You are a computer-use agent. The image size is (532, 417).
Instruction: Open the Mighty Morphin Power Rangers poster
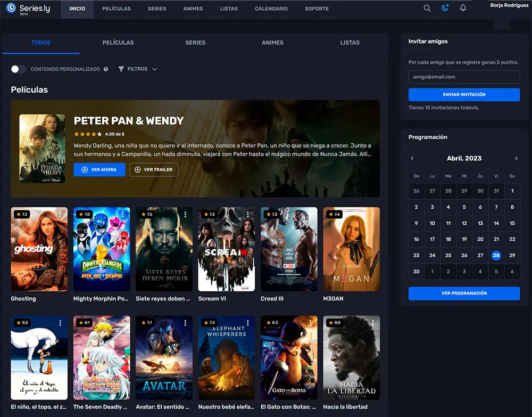click(102, 249)
